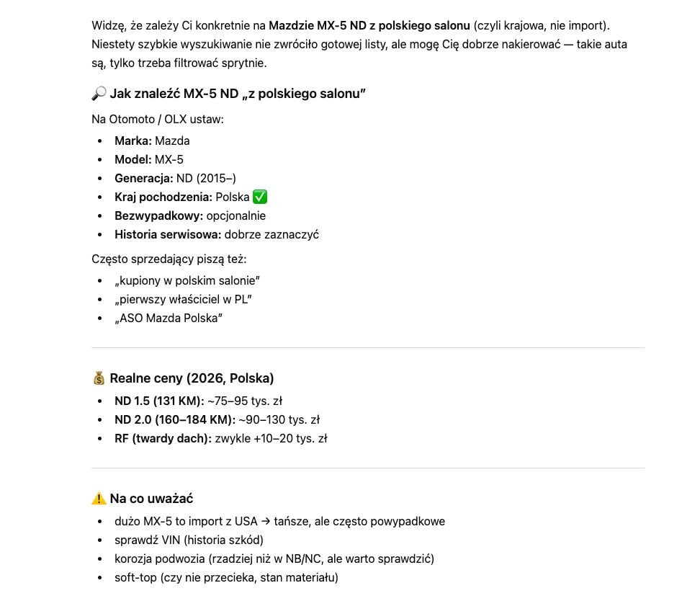This screenshot has height=601, width=700.
Task: Click the "Realne ceny (2026, Polska)" heading
Action: coord(192,378)
